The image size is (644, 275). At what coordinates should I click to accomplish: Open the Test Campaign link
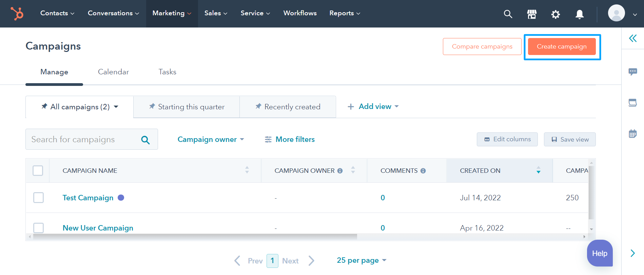pos(88,198)
